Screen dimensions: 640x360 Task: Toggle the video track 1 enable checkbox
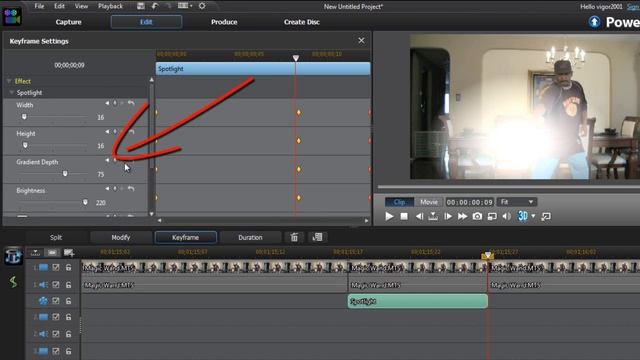pyautogui.click(x=56, y=267)
